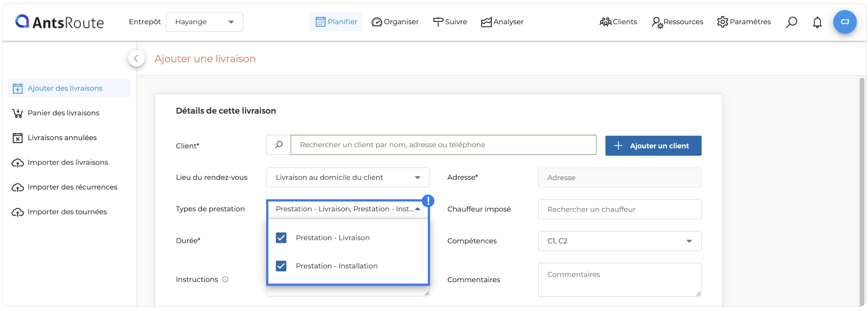Uncheck Prestation - Livraison checkbox
The image size is (868, 311).
click(281, 238)
